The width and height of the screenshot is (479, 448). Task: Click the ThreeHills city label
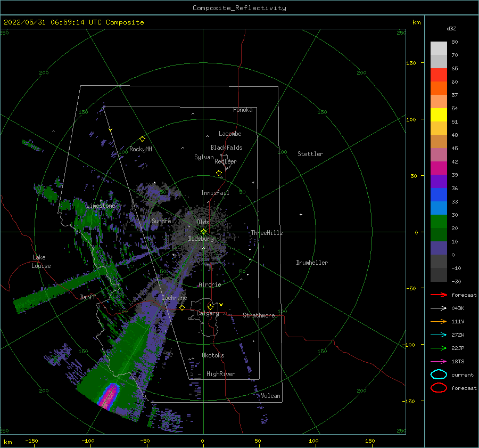coord(267,233)
